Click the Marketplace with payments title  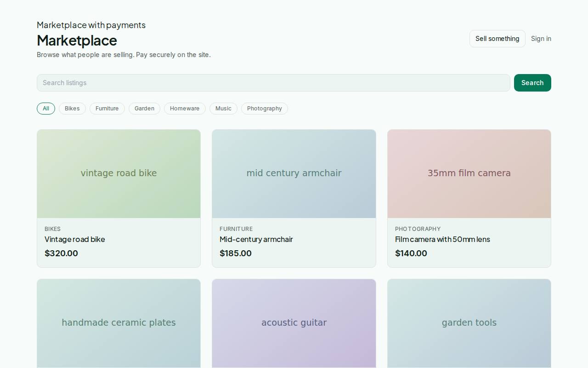(x=91, y=25)
